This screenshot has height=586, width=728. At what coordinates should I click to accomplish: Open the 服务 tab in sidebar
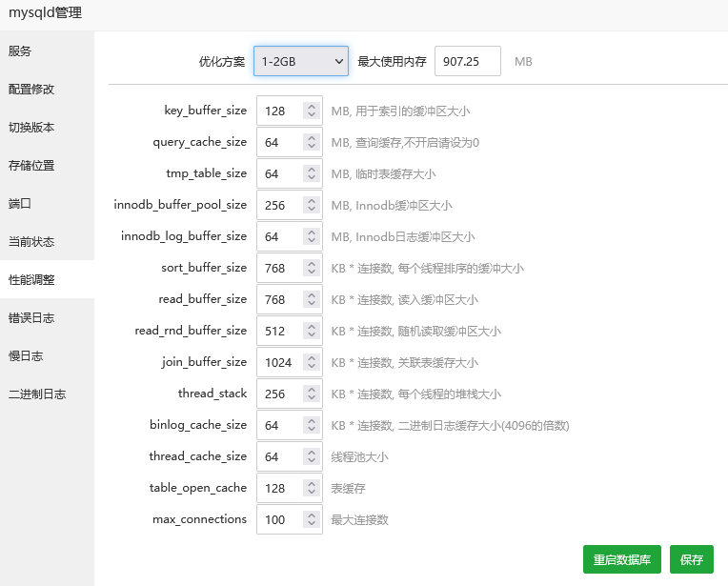[47, 51]
